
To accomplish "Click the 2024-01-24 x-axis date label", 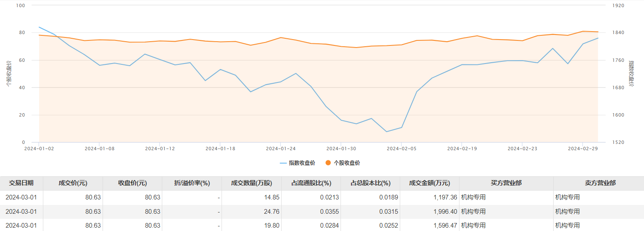I will pos(280,149).
